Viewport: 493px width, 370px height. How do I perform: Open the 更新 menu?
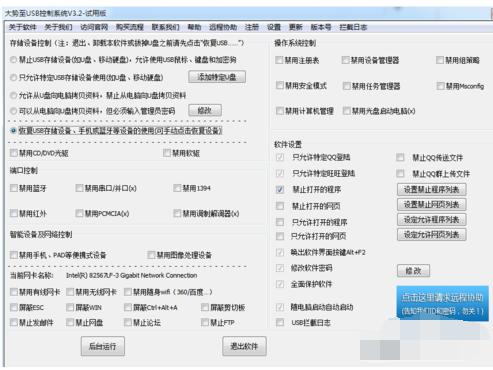(296, 27)
